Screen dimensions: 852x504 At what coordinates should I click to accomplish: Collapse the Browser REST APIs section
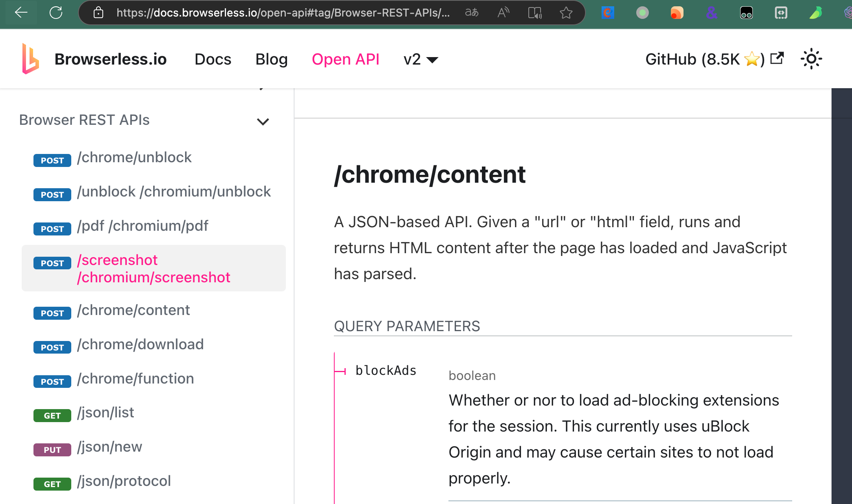click(263, 121)
